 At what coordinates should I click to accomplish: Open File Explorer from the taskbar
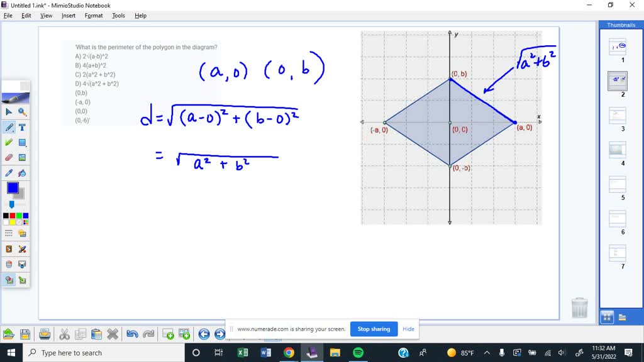[335, 353]
